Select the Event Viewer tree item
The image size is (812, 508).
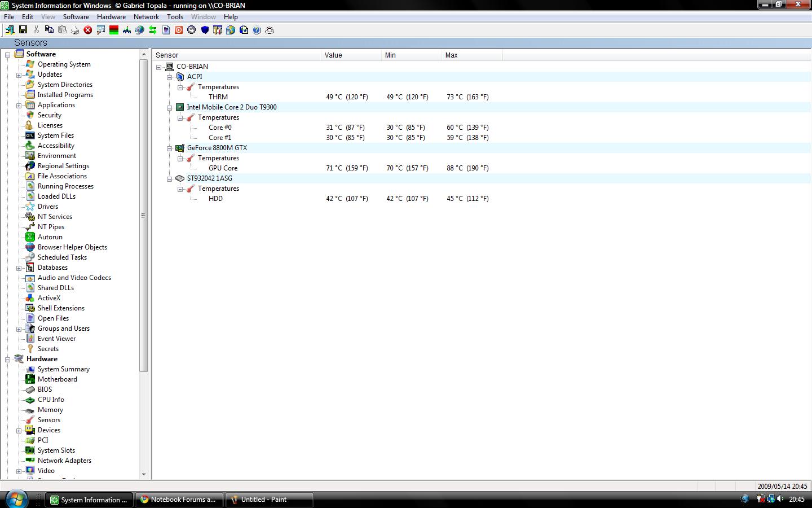pos(56,339)
